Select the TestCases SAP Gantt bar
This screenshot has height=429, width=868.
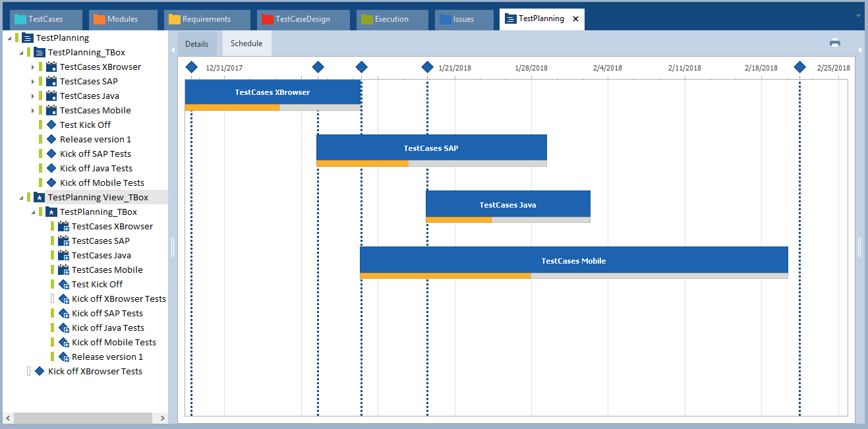[431, 148]
